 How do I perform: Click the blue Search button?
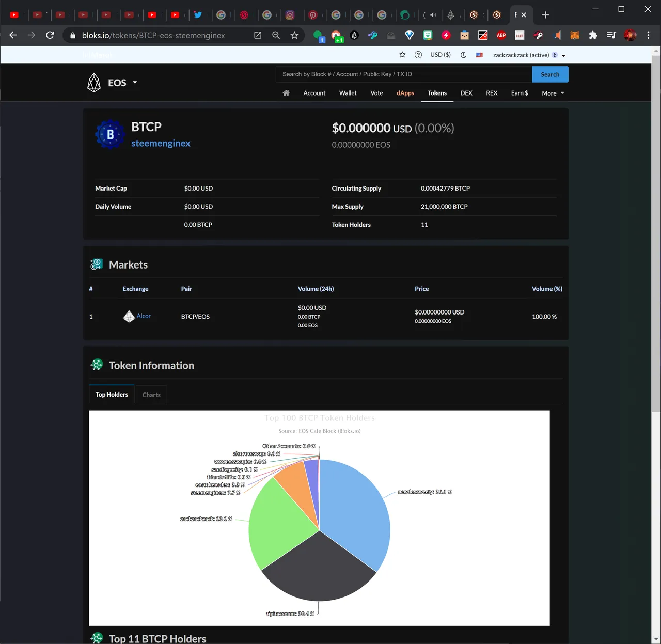click(x=550, y=74)
